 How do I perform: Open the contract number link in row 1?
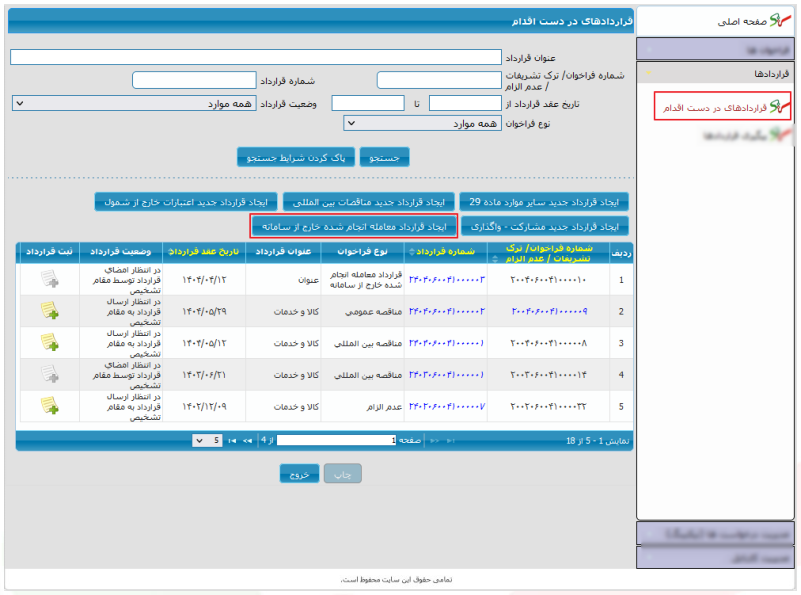tap(447, 279)
